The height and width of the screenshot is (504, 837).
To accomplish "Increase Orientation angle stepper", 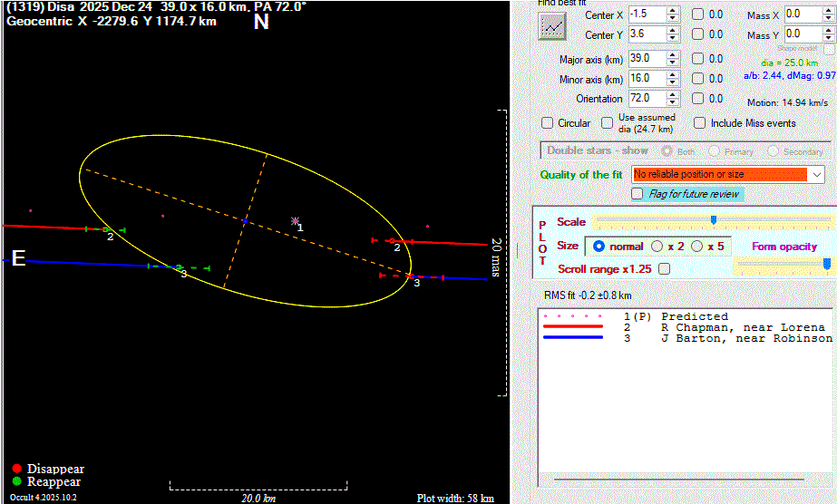I will click(672, 94).
